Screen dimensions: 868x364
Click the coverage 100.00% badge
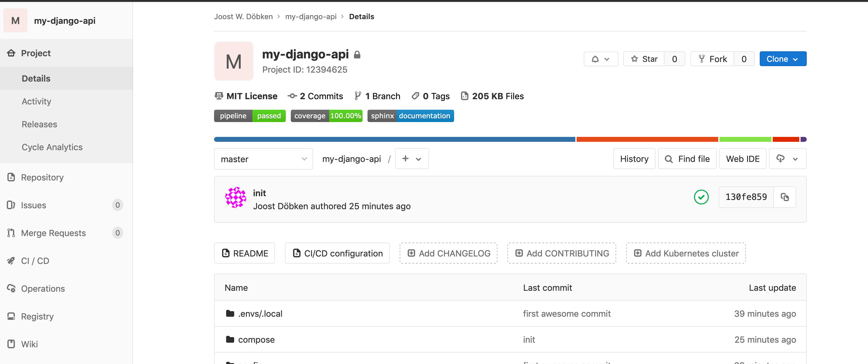[326, 116]
